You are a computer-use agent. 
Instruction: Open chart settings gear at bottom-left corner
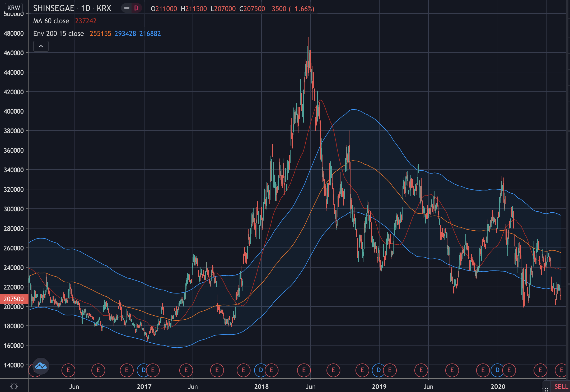[x=14, y=386]
